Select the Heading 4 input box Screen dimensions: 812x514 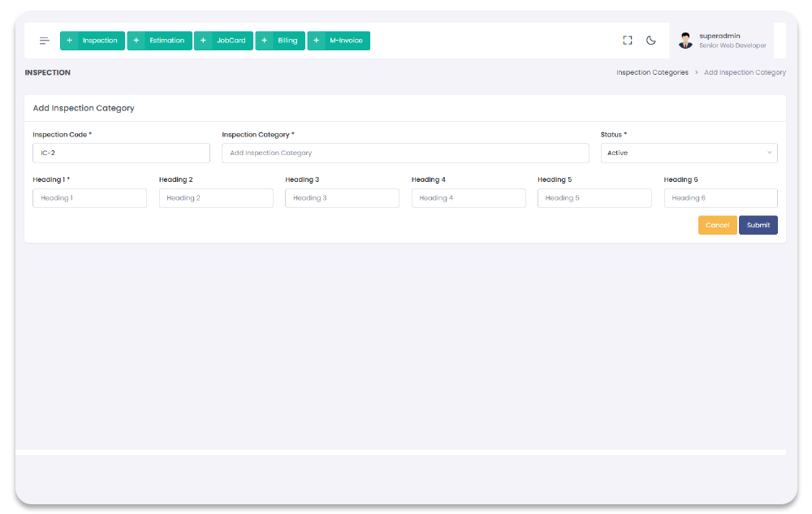[469, 198]
